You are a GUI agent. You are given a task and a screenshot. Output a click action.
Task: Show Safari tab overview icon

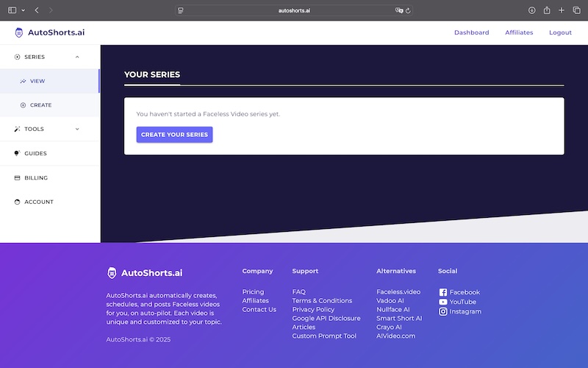[x=577, y=10]
